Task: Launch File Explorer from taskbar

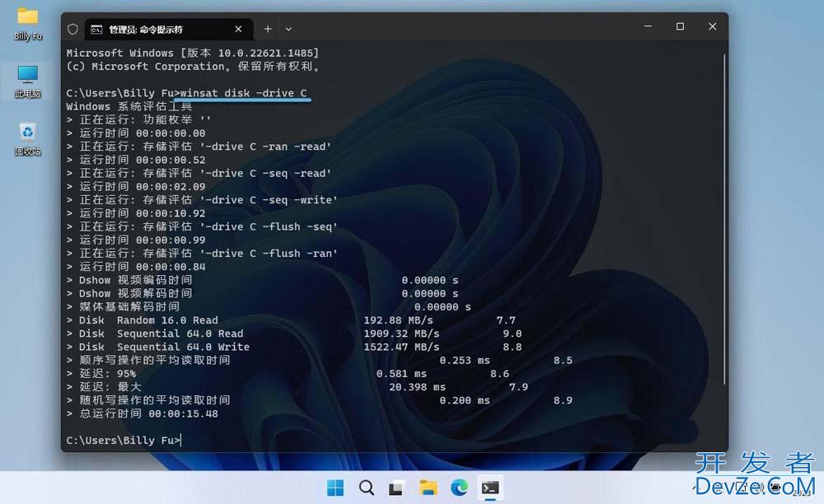Action: tap(428, 488)
